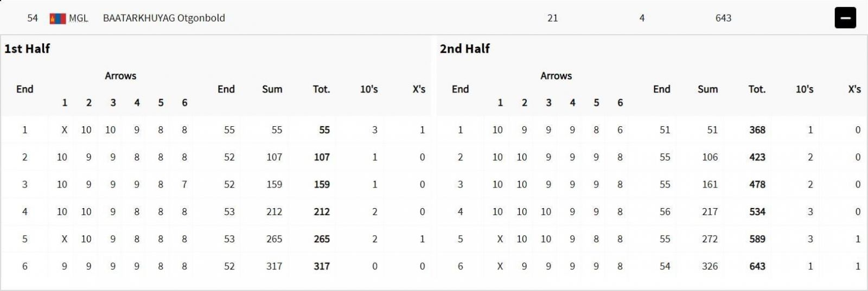Click the 1st Half heading
Image resolution: width=868 pixels, height=291 pixels.
27,49
